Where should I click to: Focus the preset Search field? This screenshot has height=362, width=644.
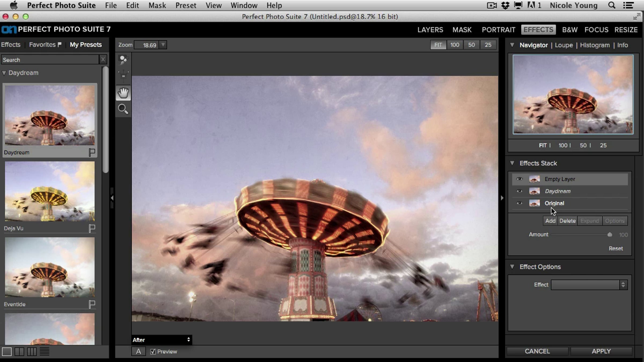tap(50, 60)
